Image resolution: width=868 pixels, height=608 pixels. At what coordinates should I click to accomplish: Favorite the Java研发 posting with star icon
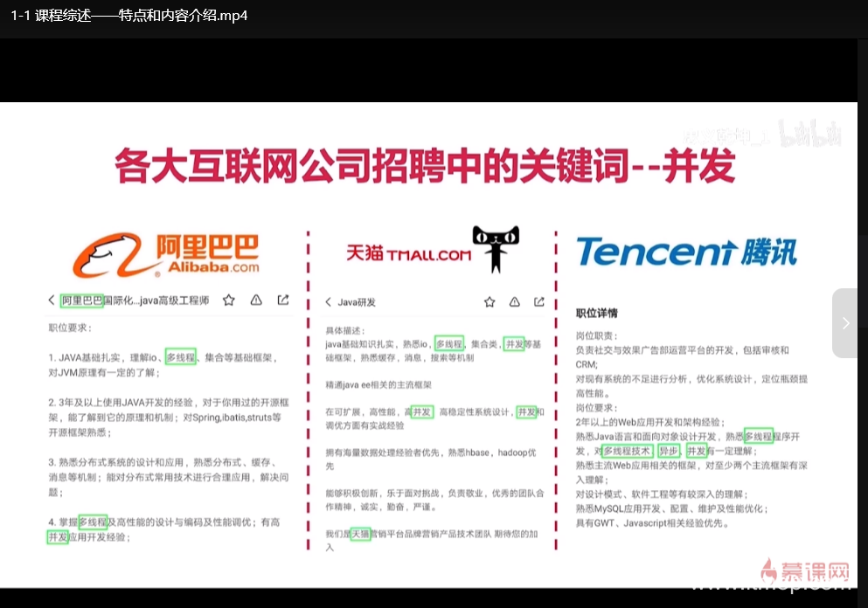coord(490,302)
